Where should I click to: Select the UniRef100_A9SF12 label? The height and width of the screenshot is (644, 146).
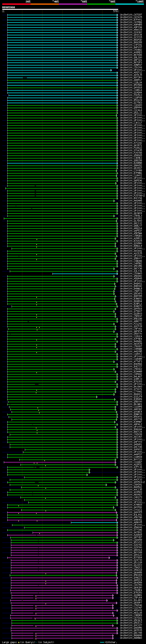[x=131, y=72]
